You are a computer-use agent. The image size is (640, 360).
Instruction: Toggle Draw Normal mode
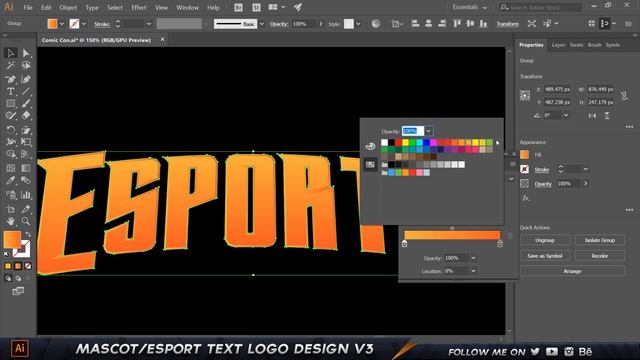tap(8, 278)
